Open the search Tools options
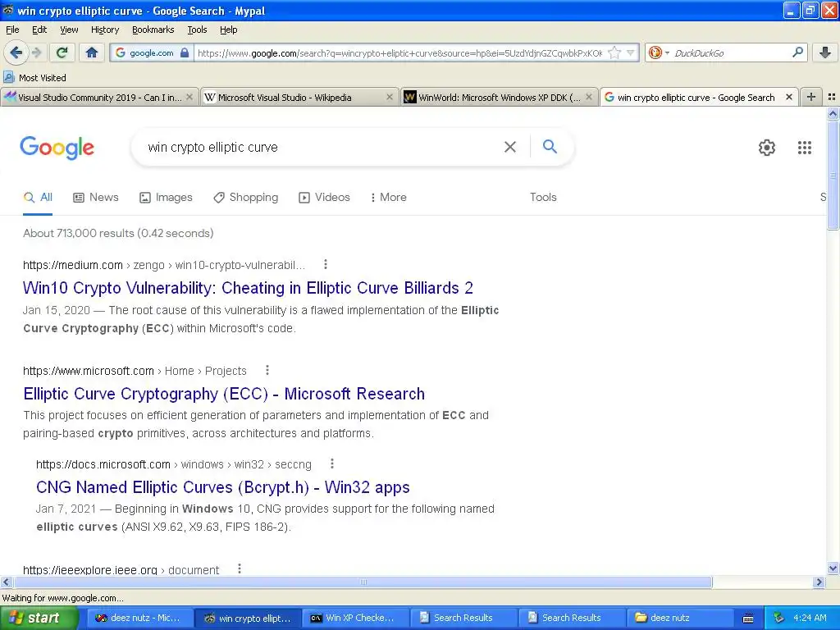This screenshot has width=840, height=630. click(543, 197)
